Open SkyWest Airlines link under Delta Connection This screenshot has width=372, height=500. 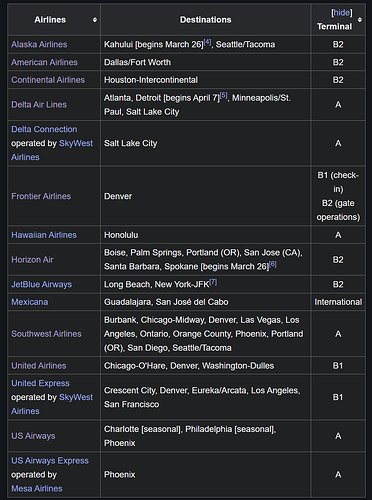52,150
